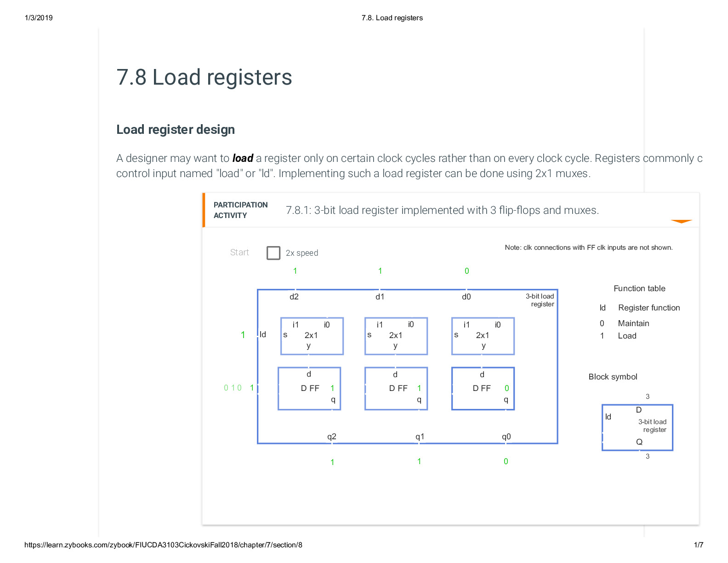Image resolution: width=728 pixels, height=563 pixels.
Task: Click the 'Load register design' heading
Action: [x=176, y=130]
